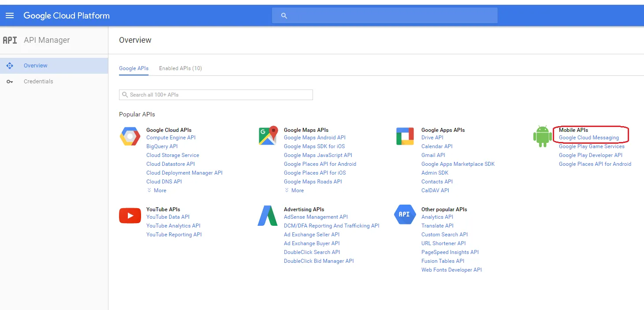Open Google Play Game Services link
Screen dimensions: 644x310
pyautogui.click(x=592, y=146)
